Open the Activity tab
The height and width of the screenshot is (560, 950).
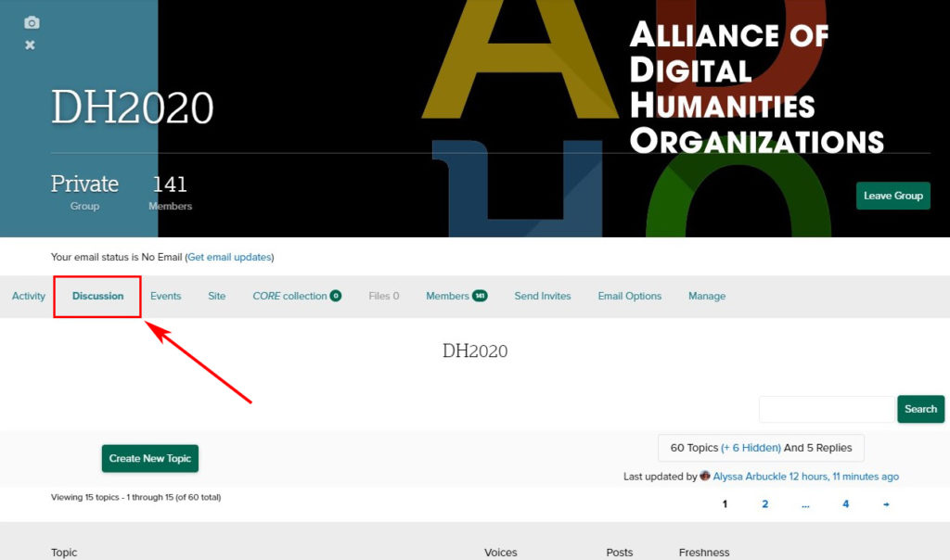29,295
